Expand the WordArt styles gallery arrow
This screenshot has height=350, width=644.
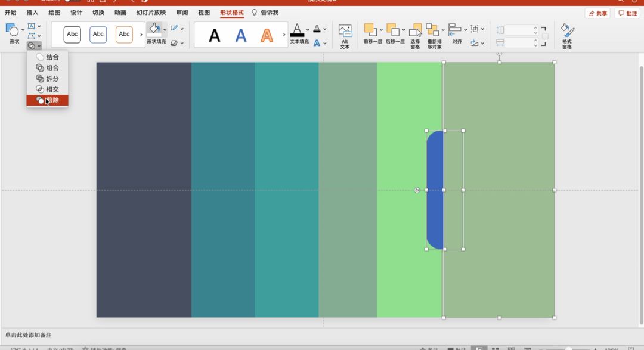click(x=284, y=35)
